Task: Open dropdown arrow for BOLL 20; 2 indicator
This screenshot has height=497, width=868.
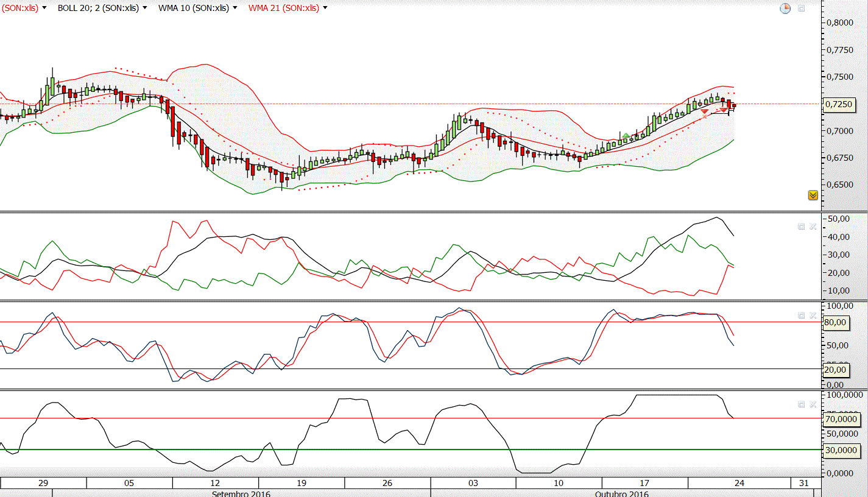Action: coord(145,8)
